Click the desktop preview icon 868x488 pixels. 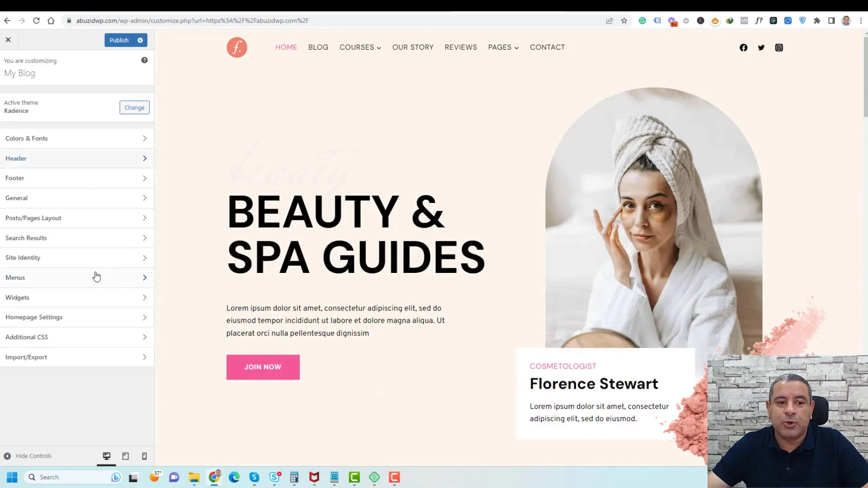tap(106, 456)
